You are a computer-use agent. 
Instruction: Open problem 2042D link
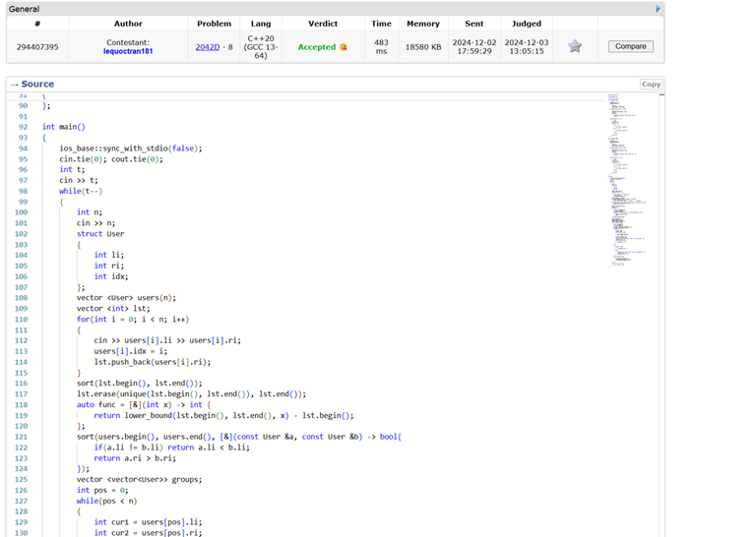(207, 46)
